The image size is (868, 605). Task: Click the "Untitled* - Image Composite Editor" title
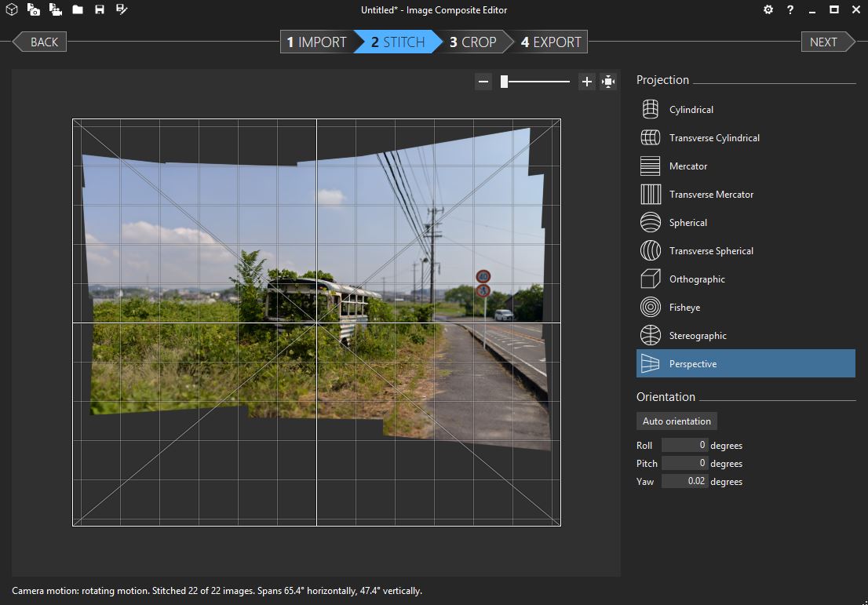434,10
